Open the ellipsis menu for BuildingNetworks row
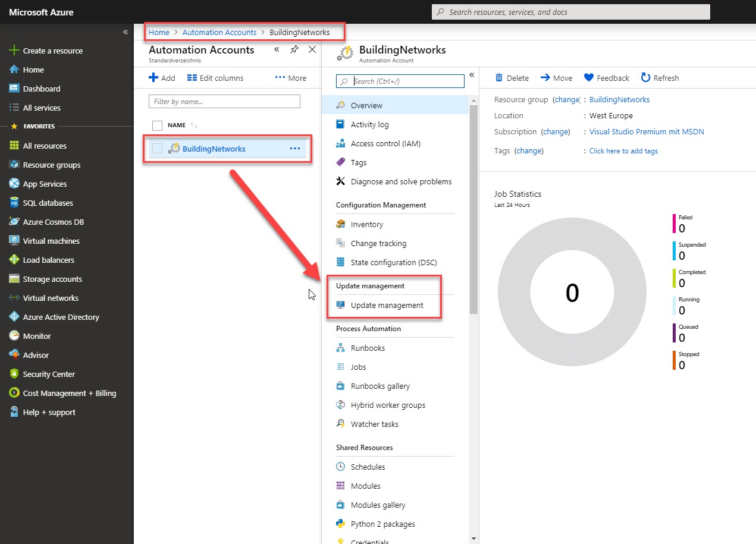The image size is (756, 544). pos(295,149)
